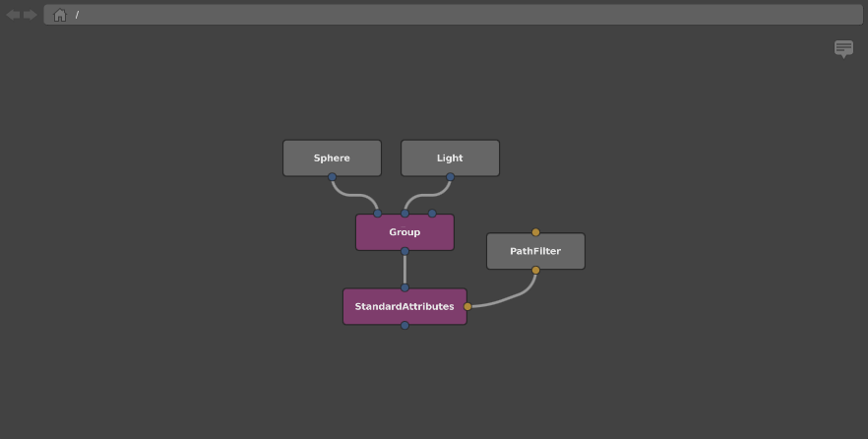Open the annotations speech bubble icon

pos(843,48)
